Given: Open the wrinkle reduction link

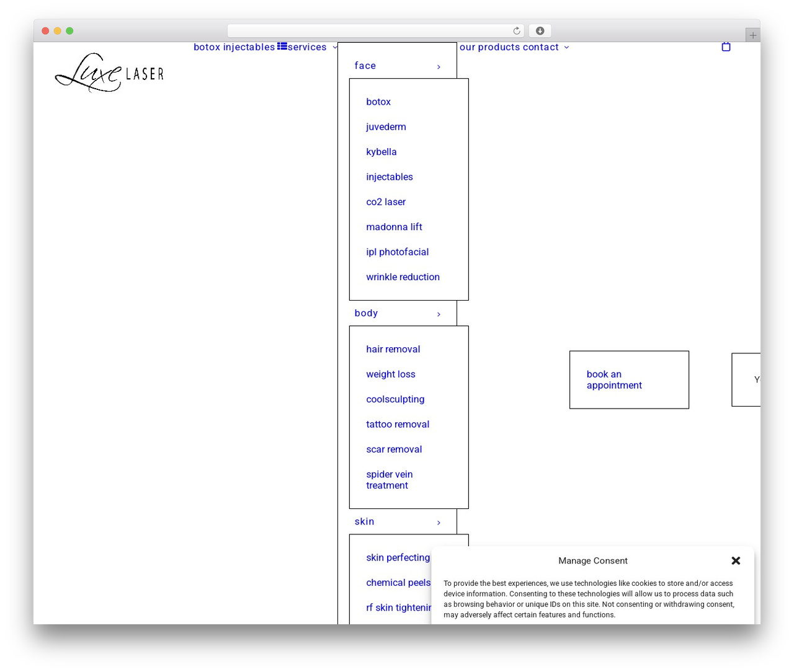Looking at the screenshot, I should (x=403, y=277).
